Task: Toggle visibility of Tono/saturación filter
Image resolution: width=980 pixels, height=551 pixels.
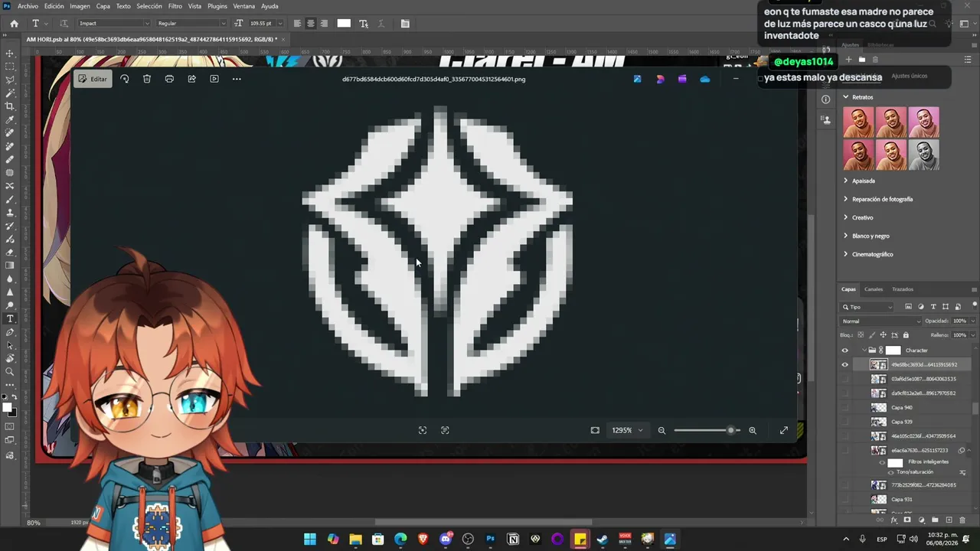Action: [890, 472]
